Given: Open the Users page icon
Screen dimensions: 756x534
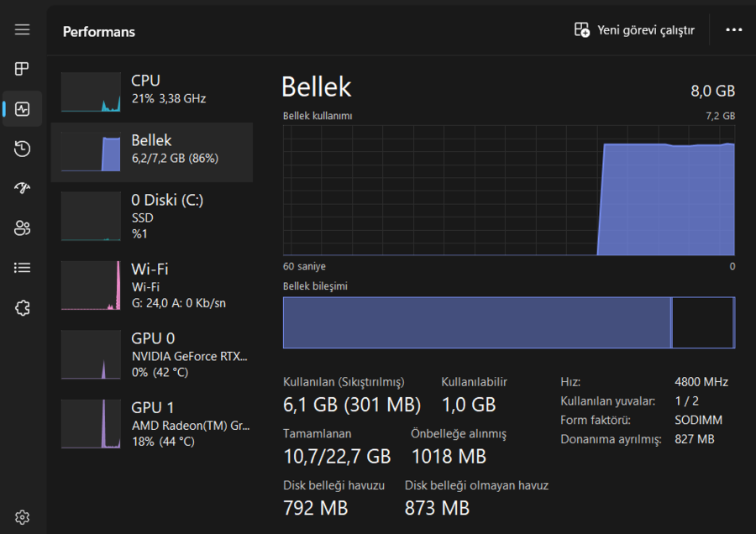Looking at the screenshot, I should 22,228.
